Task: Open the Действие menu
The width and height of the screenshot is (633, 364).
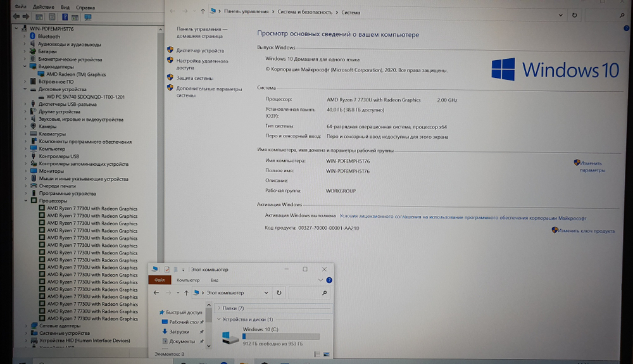Action: 43,7
